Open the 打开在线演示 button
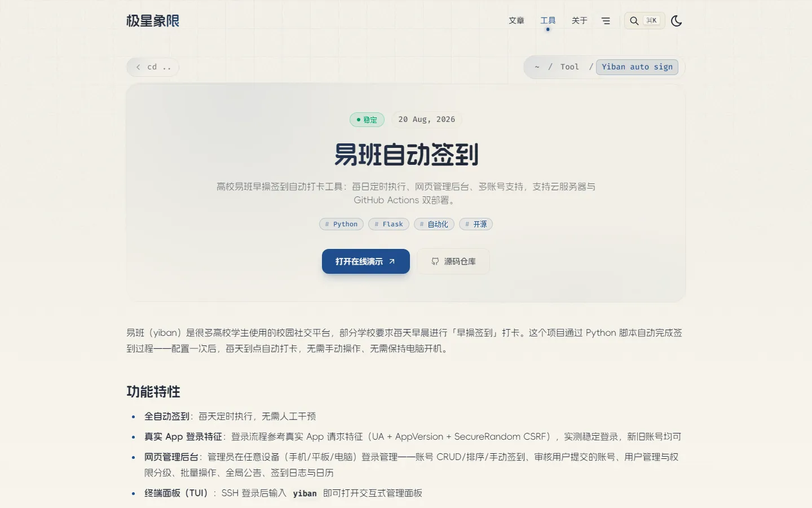 pyautogui.click(x=366, y=261)
